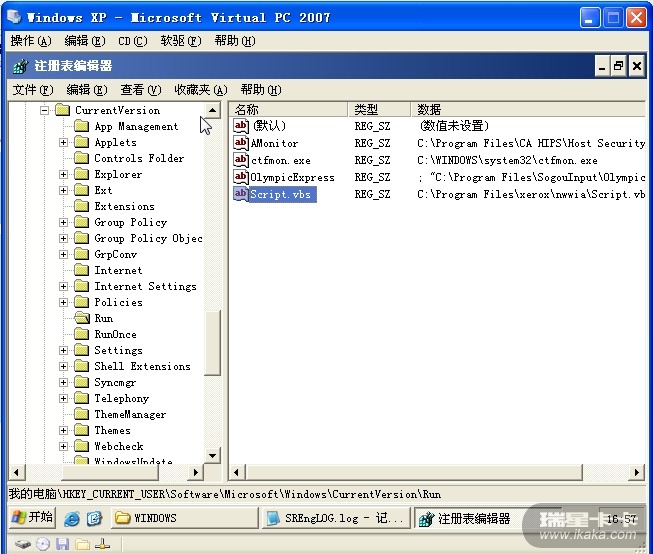The height and width of the screenshot is (554, 653).
Task: Expand the Webcheck key
Action: (x=63, y=447)
